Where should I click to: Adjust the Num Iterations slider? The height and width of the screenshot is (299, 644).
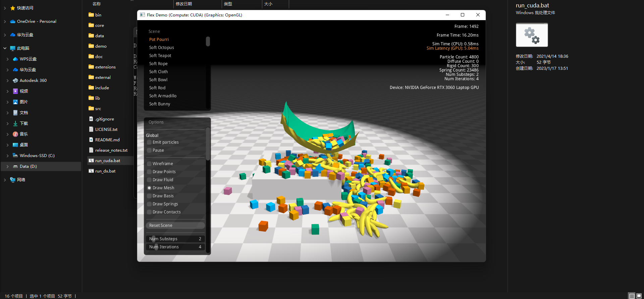point(175,247)
